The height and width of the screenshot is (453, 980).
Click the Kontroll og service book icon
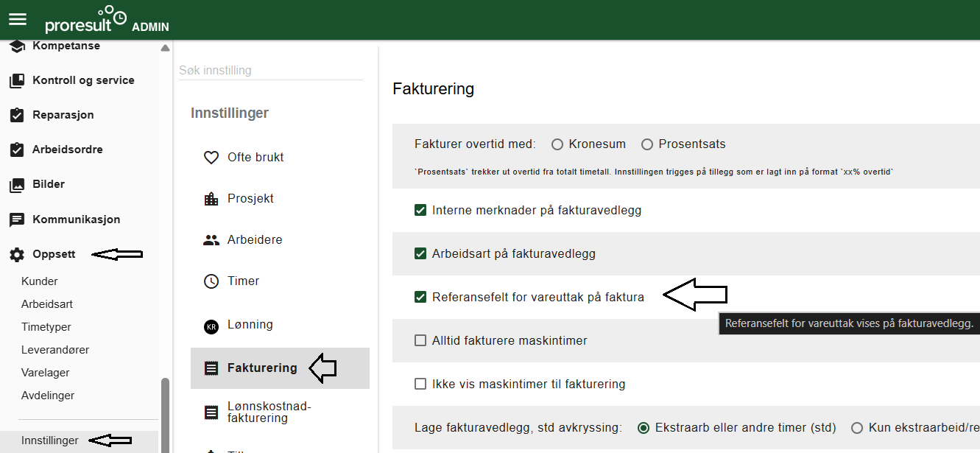coord(16,81)
